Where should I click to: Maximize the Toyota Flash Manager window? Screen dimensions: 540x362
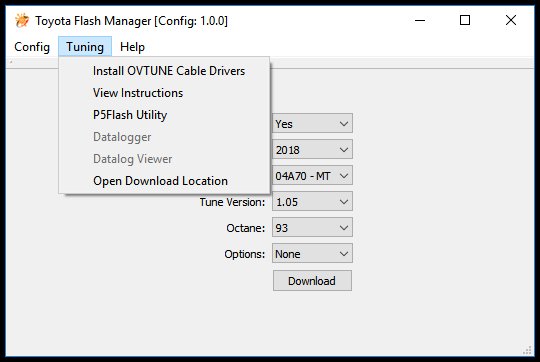(465, 20)
